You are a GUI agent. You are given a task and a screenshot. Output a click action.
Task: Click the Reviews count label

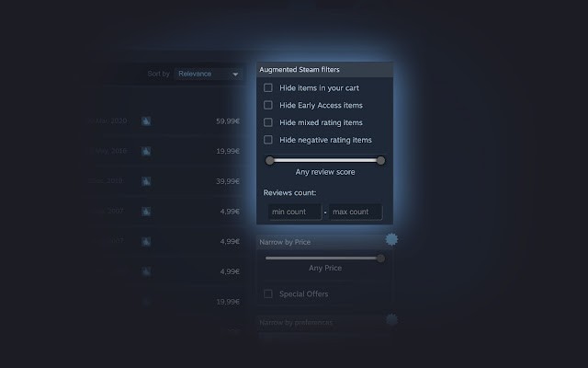pyautogui.click(x=289, y=192)
